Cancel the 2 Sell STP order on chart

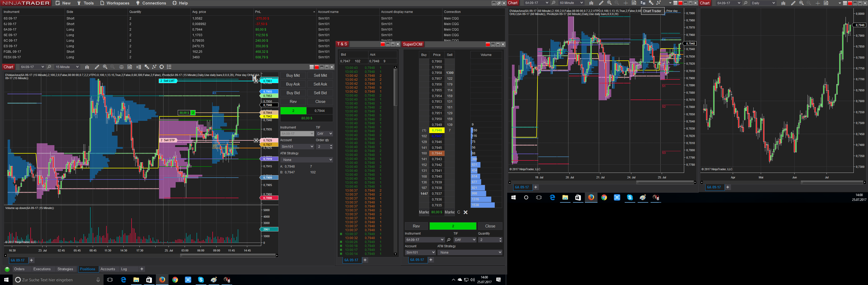click(256, 140)
